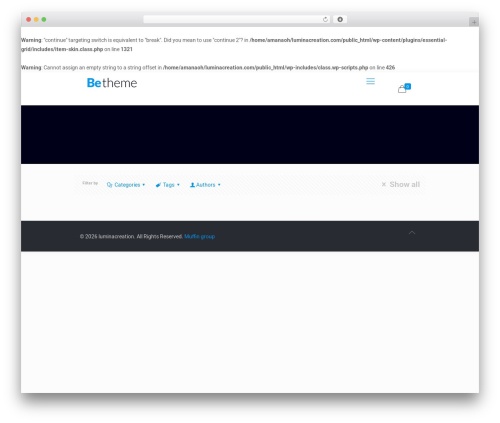Click the warning mentioning class.wp-scripts.php

click(x=208, y=67)
